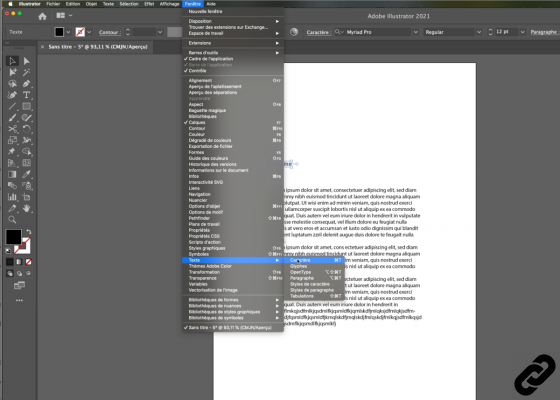Select the Direct Selection tool
Screen dimensions: 560x400
[26, 61]
